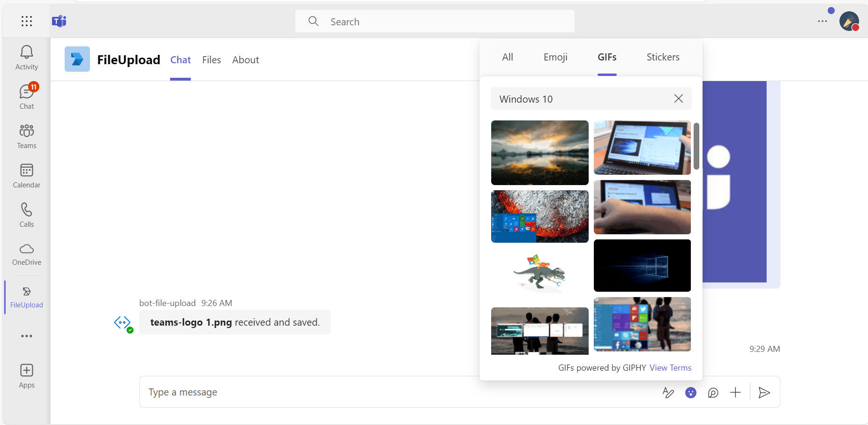Open the Loop components button

coord(713,393)
